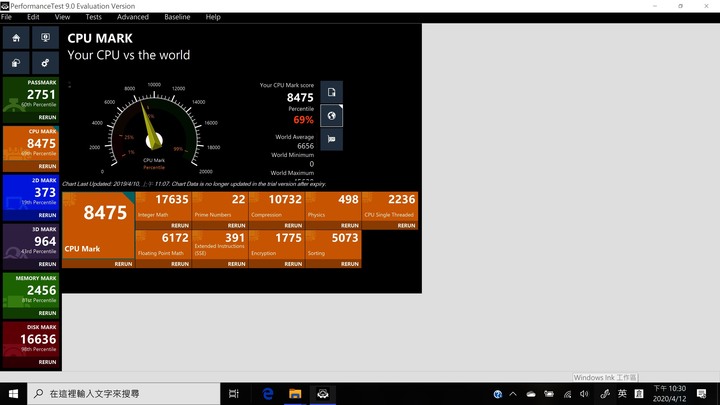
Task: Show hidden system tray icons
Action: click(x=513, y=394)
